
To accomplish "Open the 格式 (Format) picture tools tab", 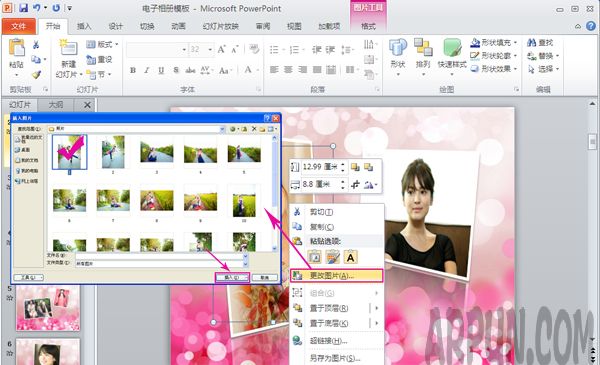I will (368, 26).
